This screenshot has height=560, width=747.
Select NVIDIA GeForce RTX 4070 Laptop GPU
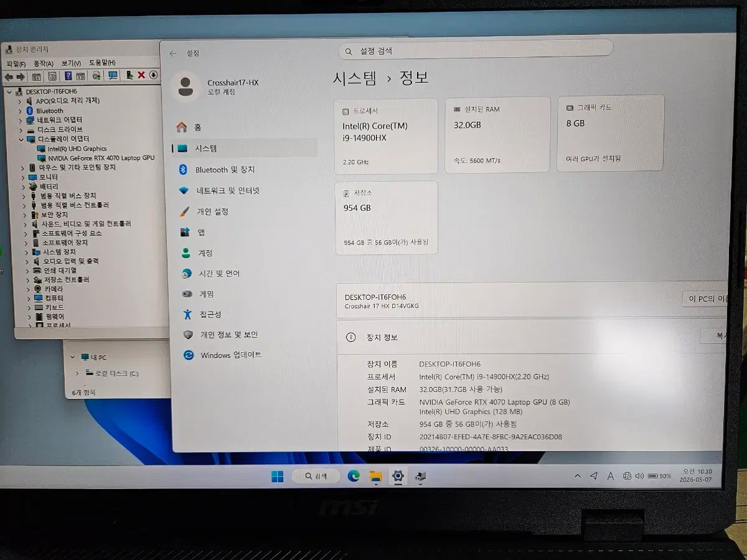coord(101,158)
